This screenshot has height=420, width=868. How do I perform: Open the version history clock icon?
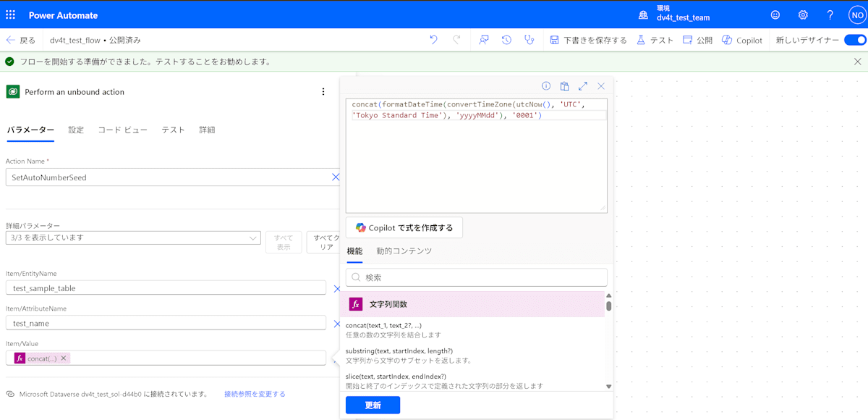(506, 41)
